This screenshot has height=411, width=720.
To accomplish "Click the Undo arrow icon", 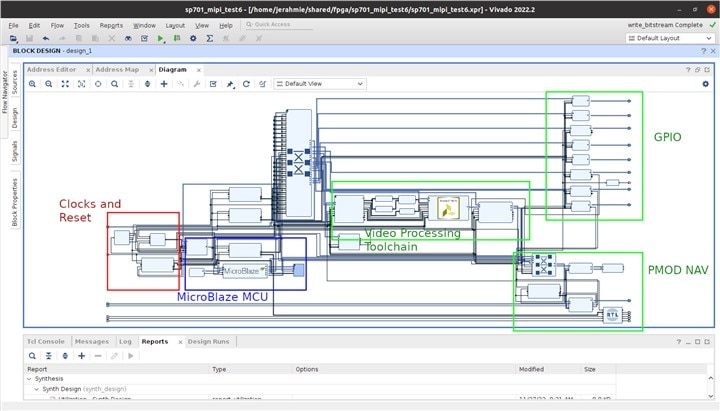I will click(x=45, y=39).
